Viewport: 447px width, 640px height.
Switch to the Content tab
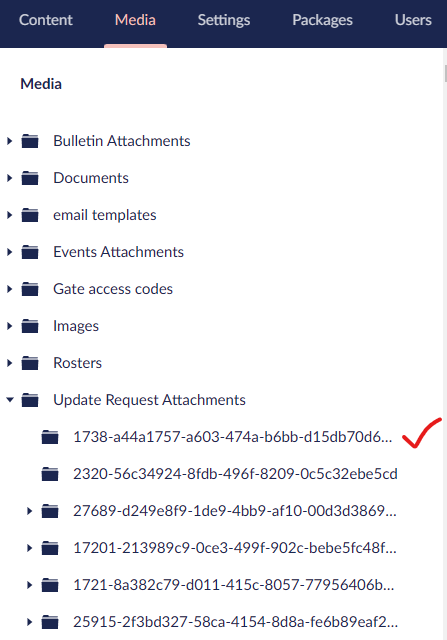click(46, 20)
